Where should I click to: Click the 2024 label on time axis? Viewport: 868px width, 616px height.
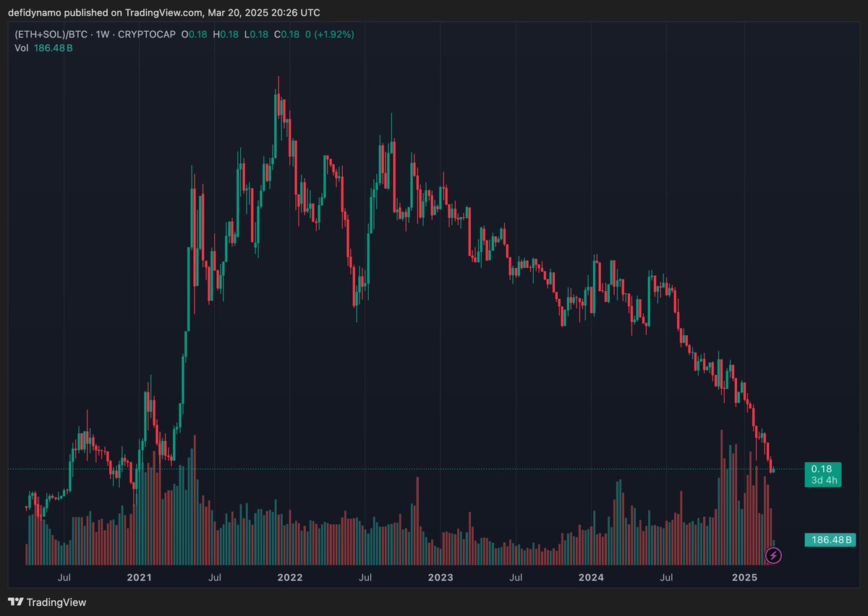[592, 578]
